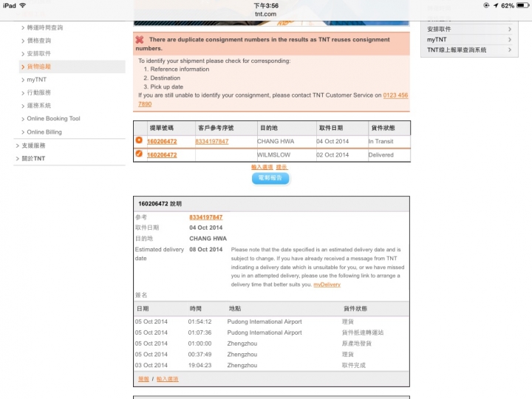This screenshot has width=532, height=399.
Task: Expand 支援服務 section
Action: (33, 146)
